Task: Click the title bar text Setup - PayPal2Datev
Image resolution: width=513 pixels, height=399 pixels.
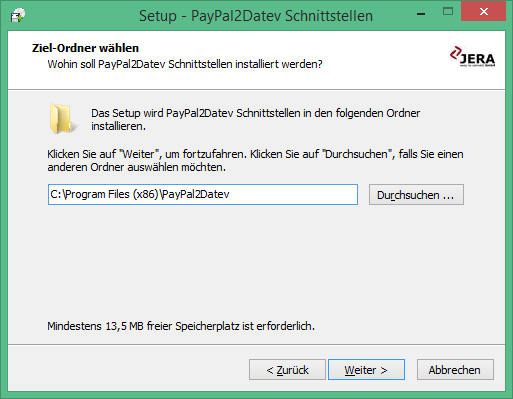Action: 256,16
